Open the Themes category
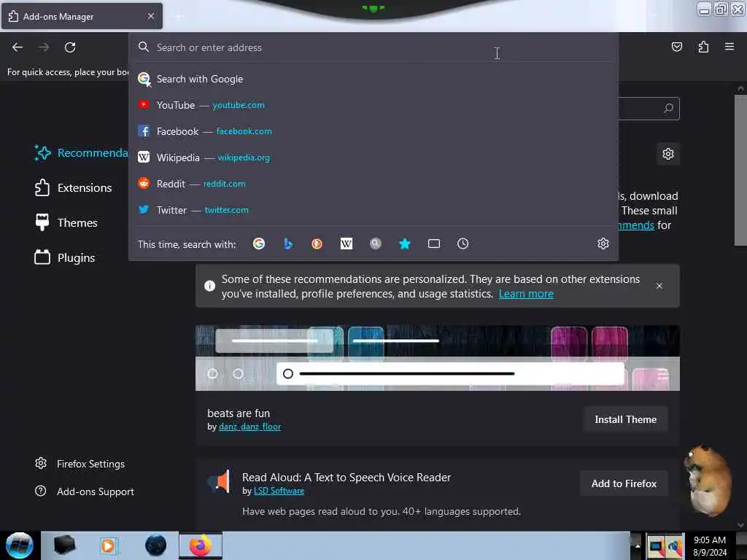This screenshot has width=747, height=560. click(x=66, y=223)
